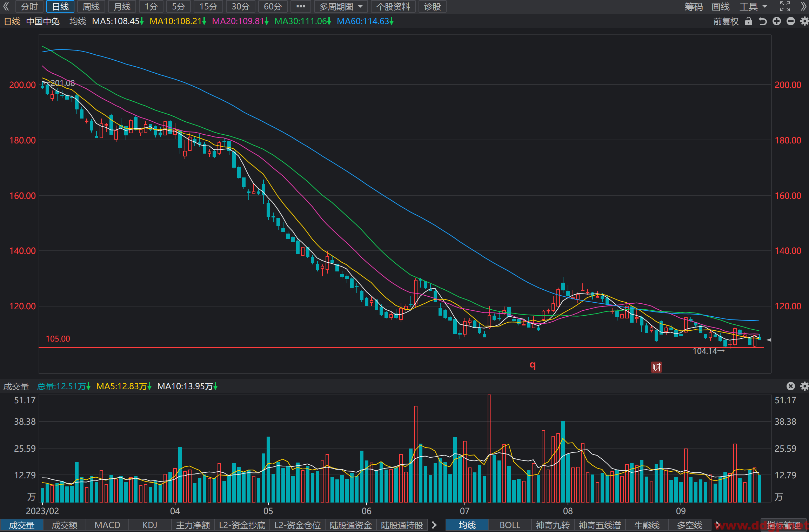Enable 多空线 overlay
Screen dimensions: 809x532
(x=690, y=525)
